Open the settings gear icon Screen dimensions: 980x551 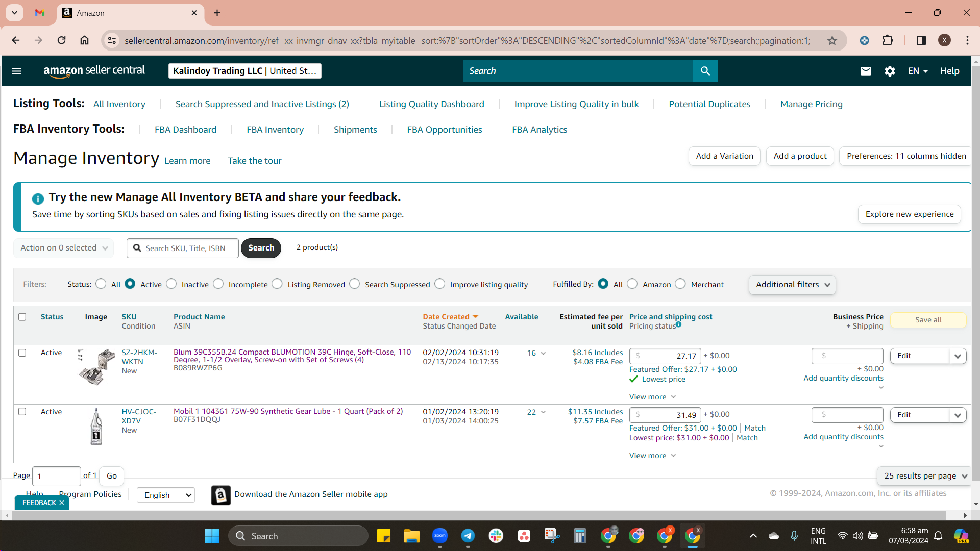pos(890,71)
